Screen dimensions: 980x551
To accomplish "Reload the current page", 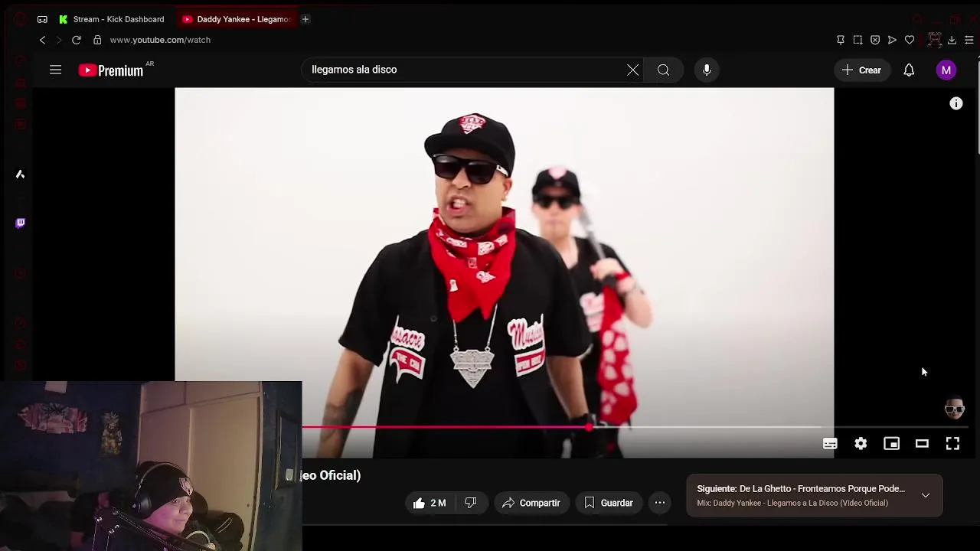I will tap(77, 40).
